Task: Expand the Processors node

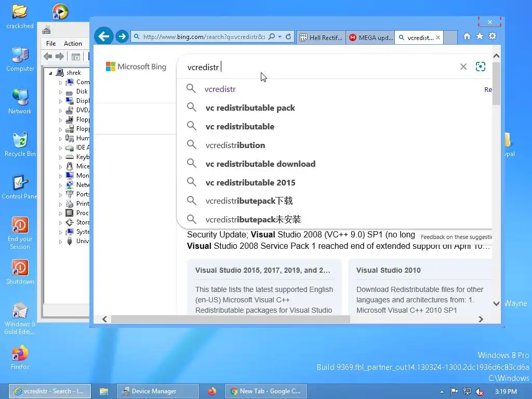Action: pyautogui.click(x=60, y=214)
